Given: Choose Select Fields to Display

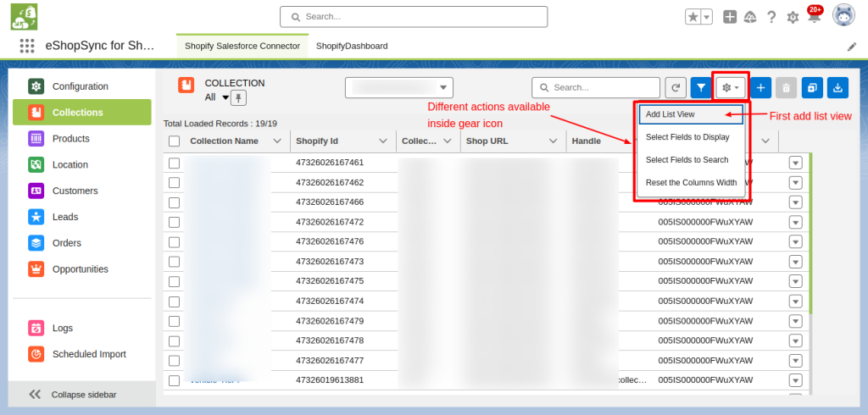Looking at the screenshot, I should (691, 136).
